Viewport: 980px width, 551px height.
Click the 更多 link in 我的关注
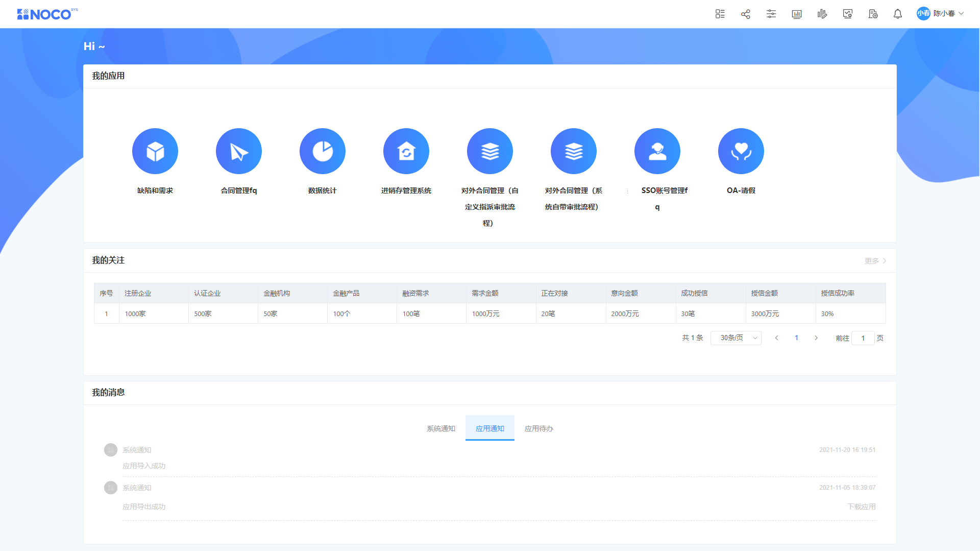pyautogui.click(x=875, y=261)
